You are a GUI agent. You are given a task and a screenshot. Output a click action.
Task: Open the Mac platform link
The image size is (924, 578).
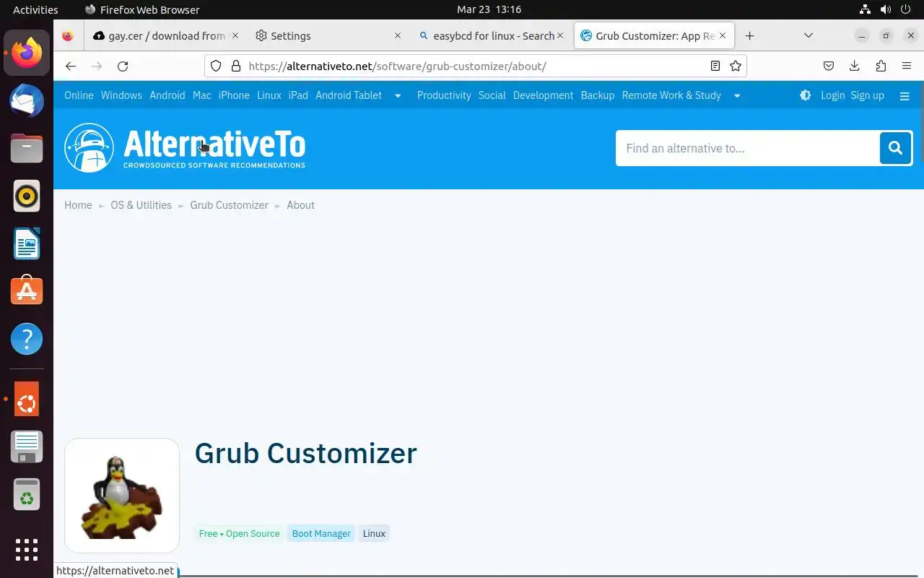[202, 95]
